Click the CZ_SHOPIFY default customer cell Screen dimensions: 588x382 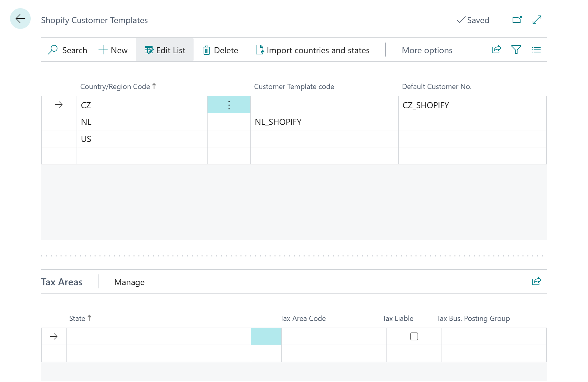point(473,105)
